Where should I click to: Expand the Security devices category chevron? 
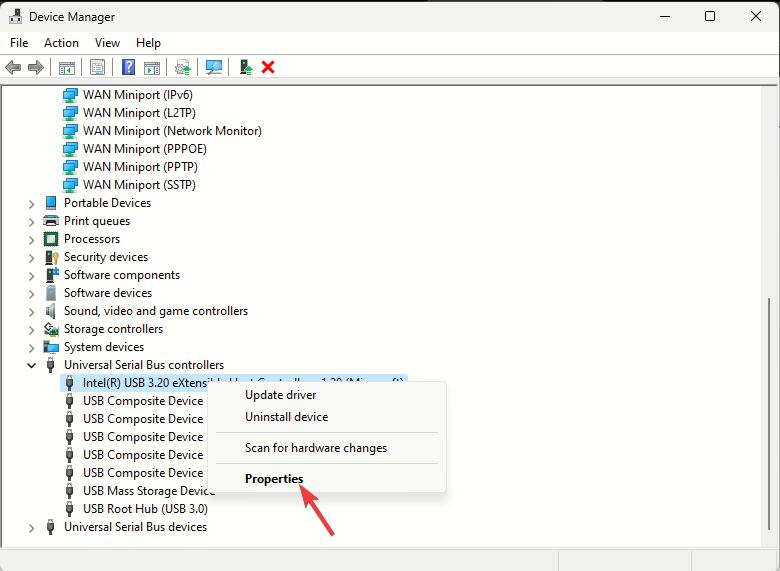31,258
